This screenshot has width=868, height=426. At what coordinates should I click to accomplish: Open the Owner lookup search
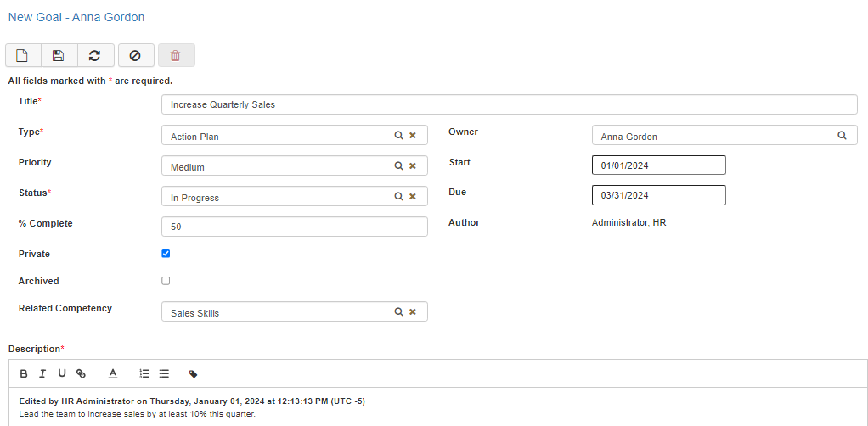pyautogui.click(x=842, y=136)
